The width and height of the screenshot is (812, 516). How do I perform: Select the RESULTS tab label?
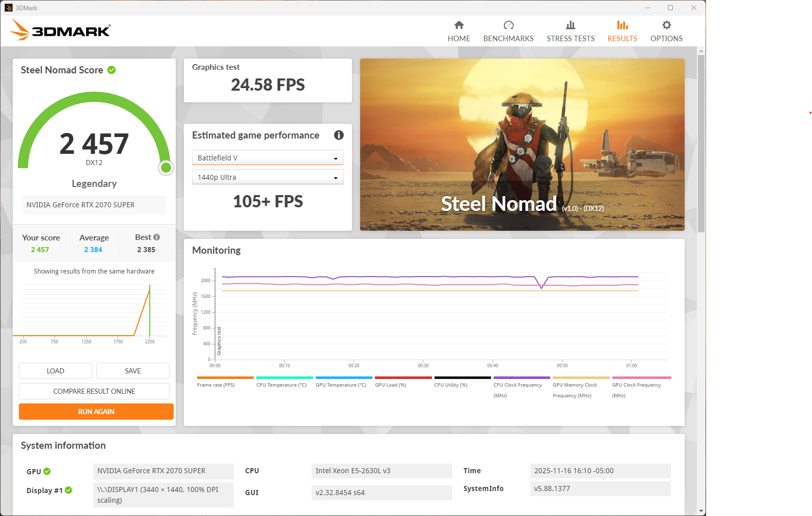(x=622, y=39)
